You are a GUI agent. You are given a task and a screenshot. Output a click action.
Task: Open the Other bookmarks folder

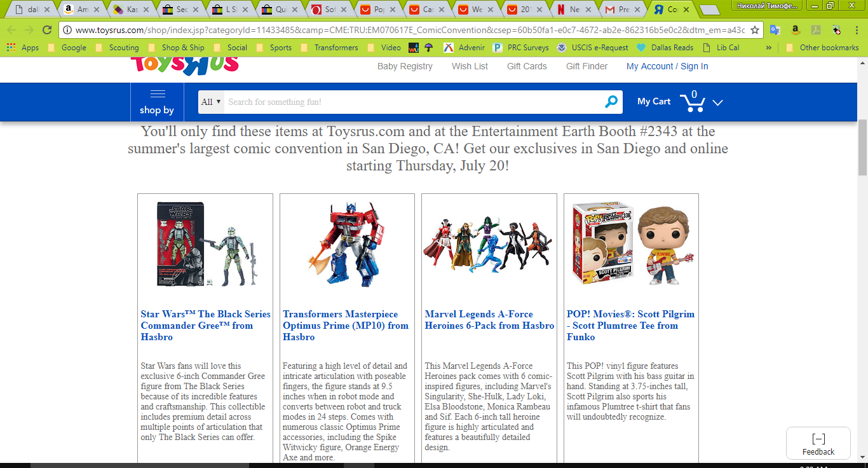click(x=822, y=48)
